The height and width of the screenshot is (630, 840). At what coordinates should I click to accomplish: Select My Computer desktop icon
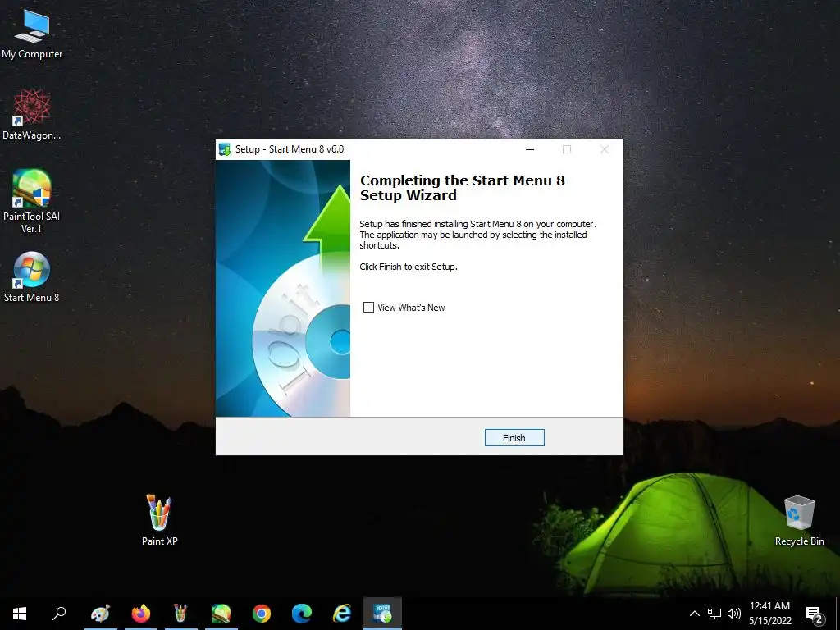click(x=32, y=34)
